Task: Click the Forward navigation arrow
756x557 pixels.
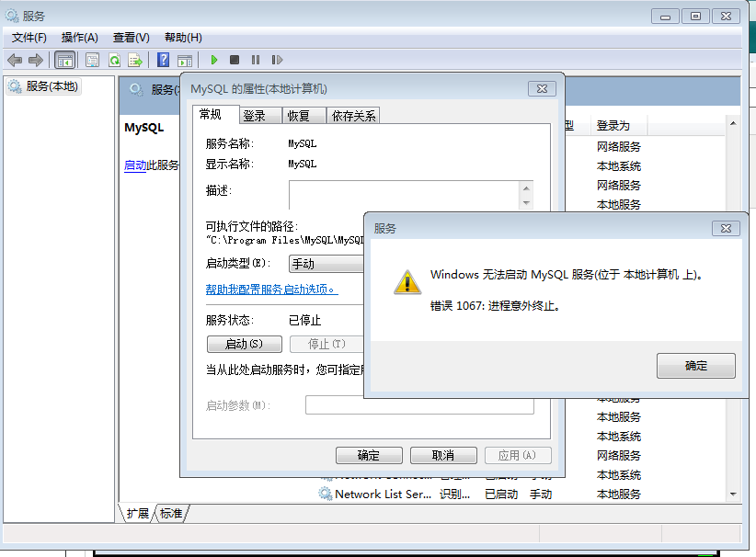Action: click(36, 59)
